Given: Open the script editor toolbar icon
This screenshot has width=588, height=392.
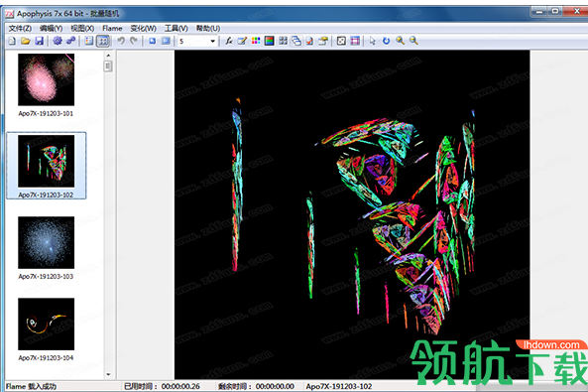Looking at the screenshot, I should tap(323, 41).
